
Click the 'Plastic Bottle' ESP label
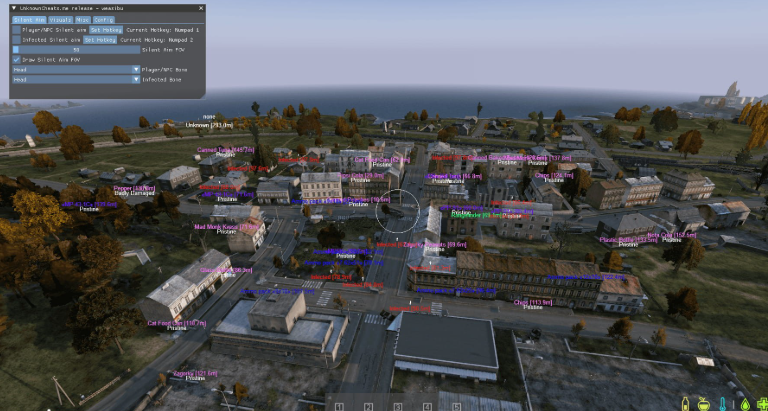click(628, 240)
